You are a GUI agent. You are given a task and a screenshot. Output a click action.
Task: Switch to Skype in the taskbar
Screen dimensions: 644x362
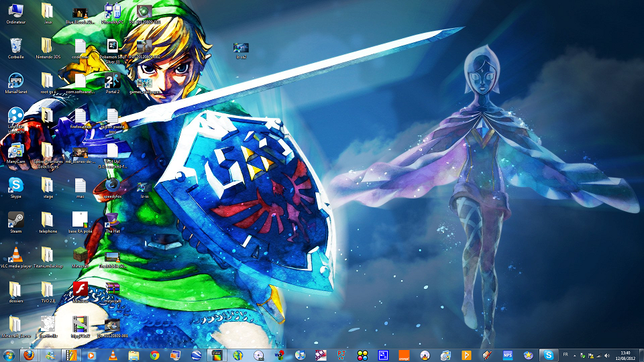[549, 355]
